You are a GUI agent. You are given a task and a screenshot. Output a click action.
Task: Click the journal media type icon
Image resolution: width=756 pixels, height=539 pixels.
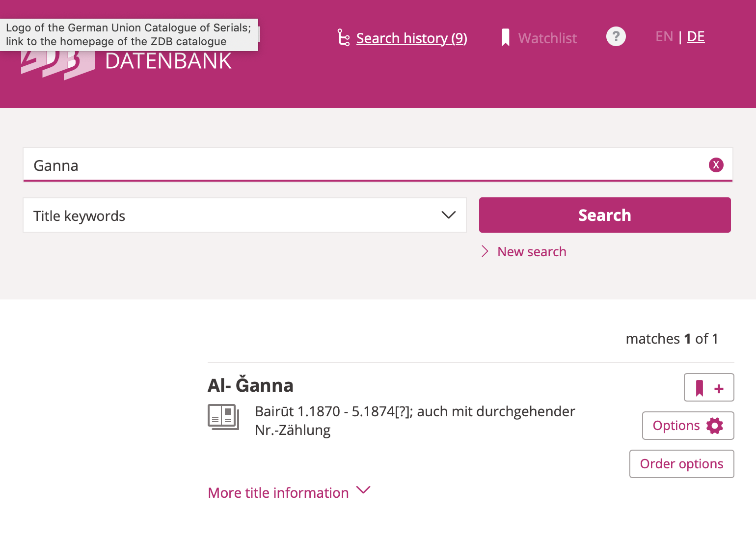(223, 416)
